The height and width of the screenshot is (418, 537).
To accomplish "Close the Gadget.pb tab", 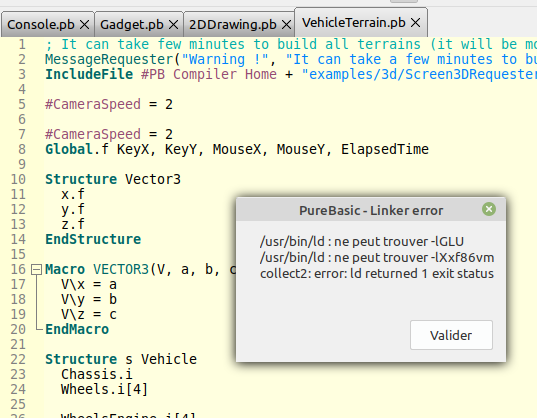I will [x=174, y=25].
